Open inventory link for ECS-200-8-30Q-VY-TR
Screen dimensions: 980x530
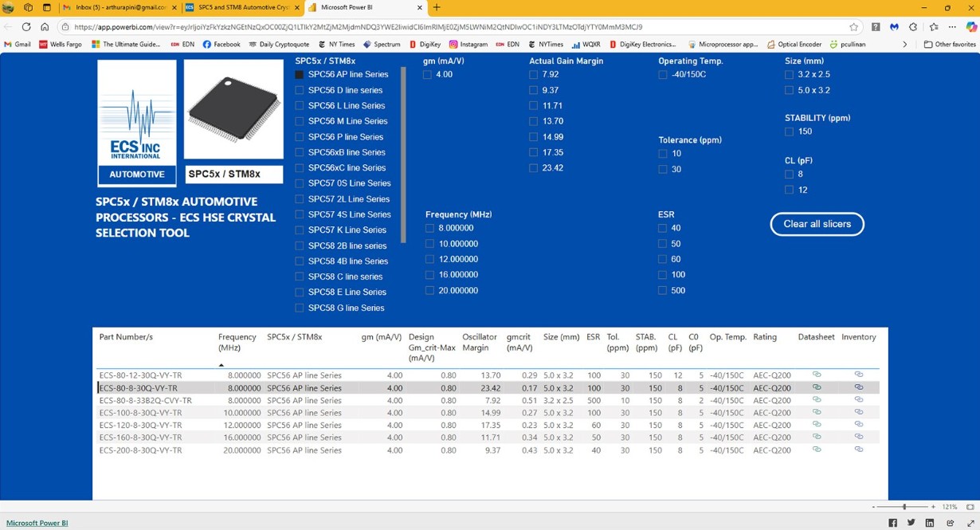858,450
